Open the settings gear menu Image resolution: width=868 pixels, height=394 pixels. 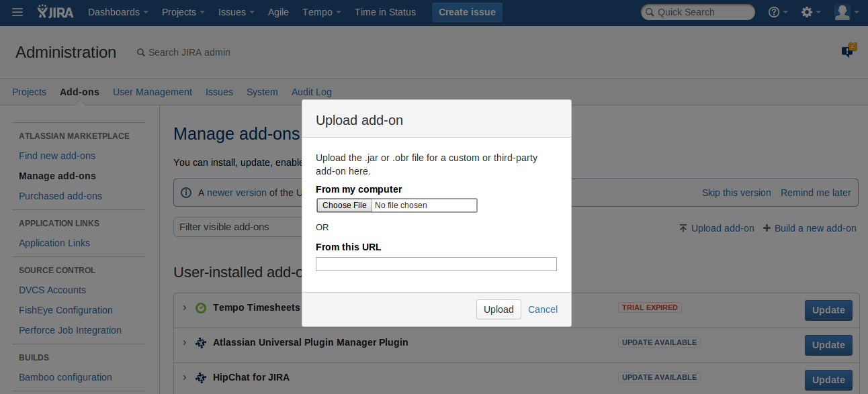[811, 12]
